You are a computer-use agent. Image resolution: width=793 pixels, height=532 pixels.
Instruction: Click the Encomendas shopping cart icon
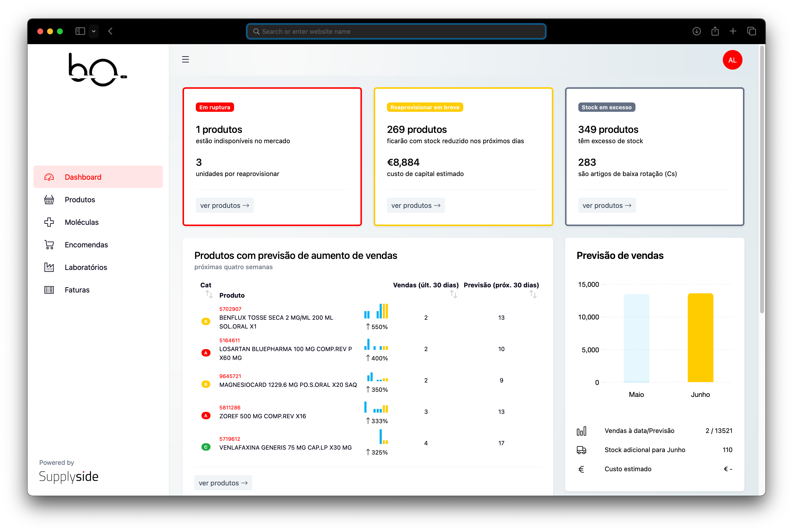pyautogui.click(x=49, y=245)
